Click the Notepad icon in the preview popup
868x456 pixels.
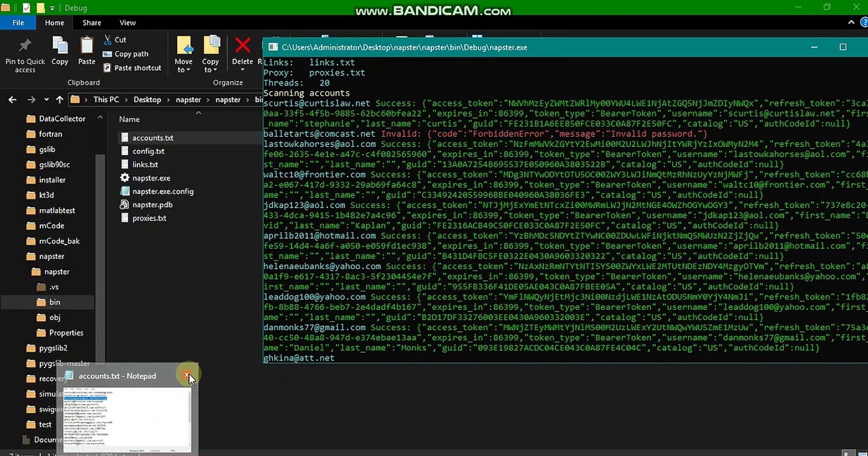pos(68,376)
